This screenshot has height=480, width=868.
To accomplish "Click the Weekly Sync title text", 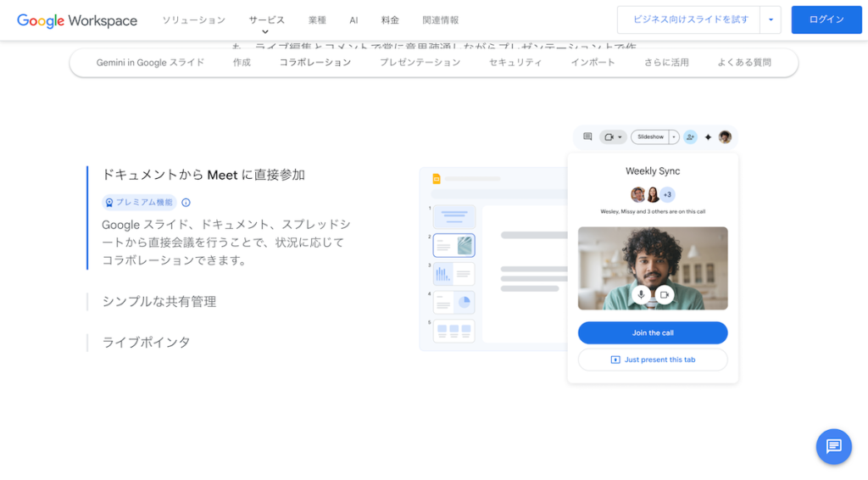I will coord(653,171).
